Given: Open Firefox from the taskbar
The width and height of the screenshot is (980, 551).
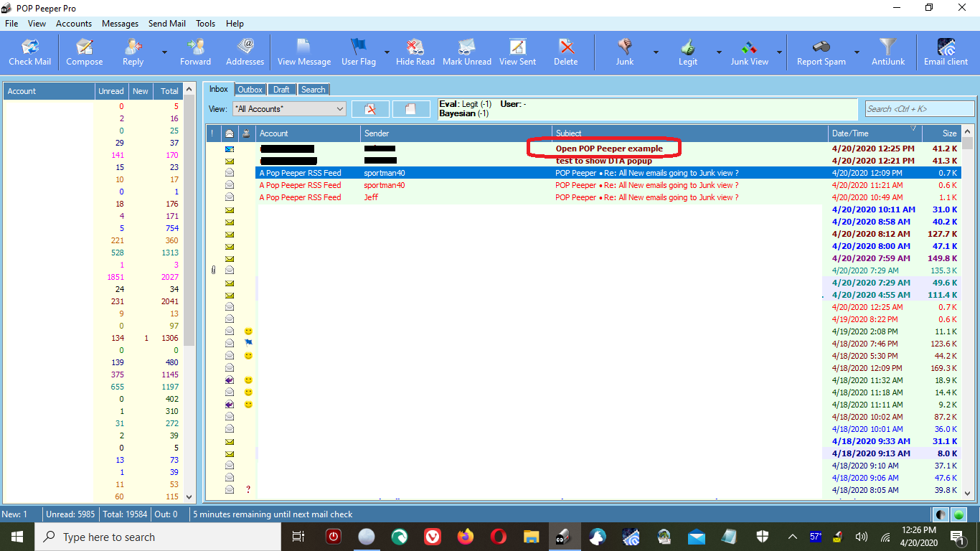Looking at the screenshot, I should point(466,537).
